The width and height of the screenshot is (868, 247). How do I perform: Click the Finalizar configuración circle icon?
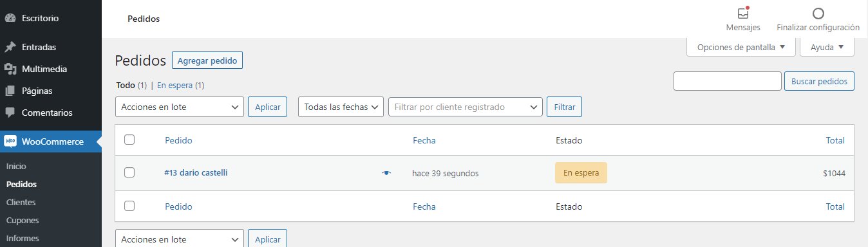818,13
